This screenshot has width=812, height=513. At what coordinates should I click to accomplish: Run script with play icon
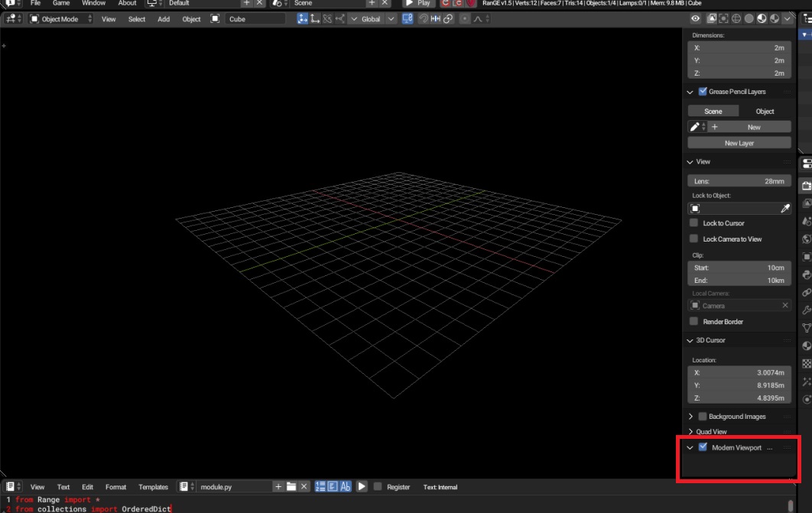[x=362, y=486]
